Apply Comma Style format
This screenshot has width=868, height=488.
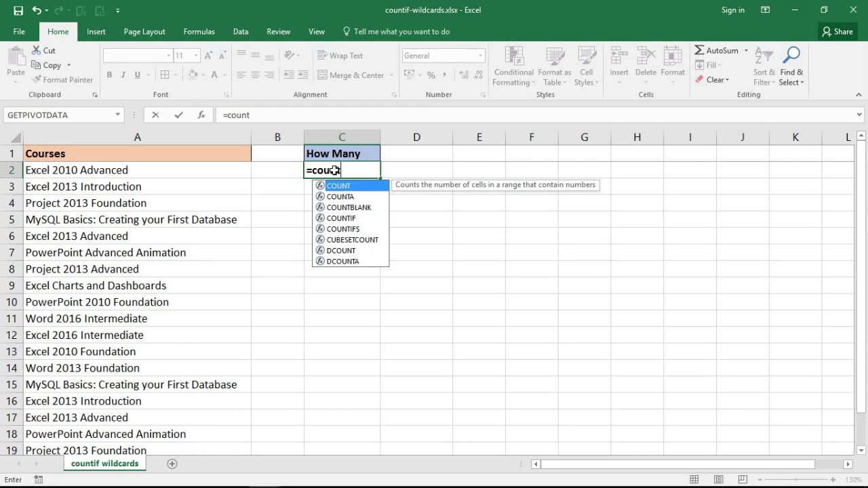pos(445,75)
